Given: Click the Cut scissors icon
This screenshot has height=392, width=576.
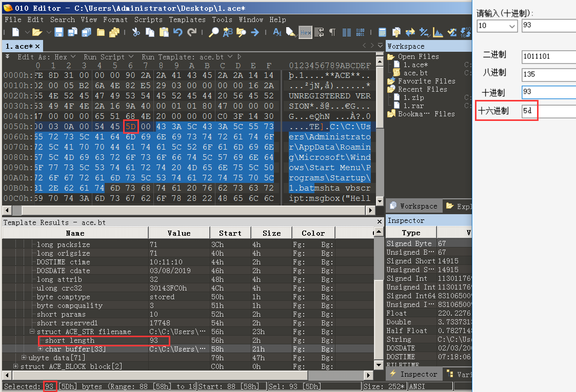Looking at the screenshot, I should [136, 32].
